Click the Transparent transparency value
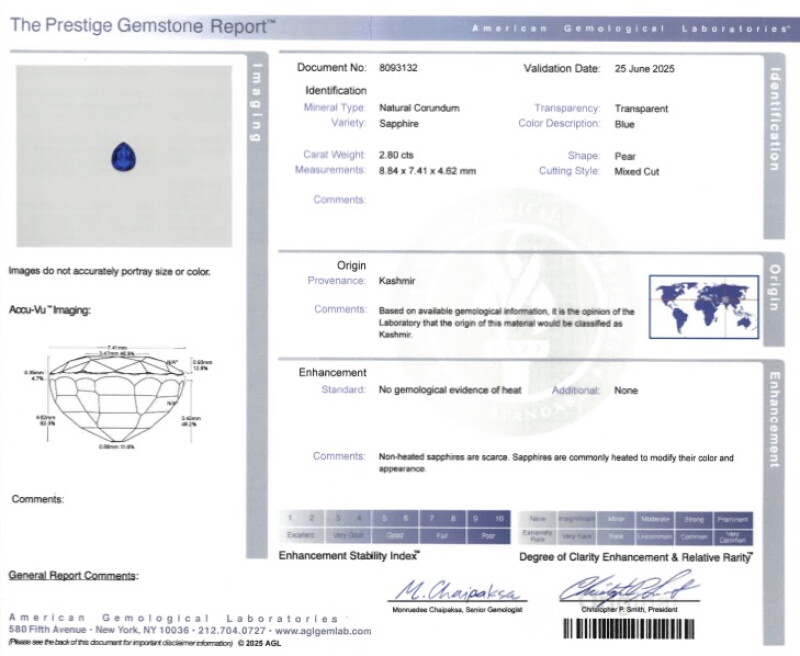This screenshot has height=656, width=800. pos(641,109)
